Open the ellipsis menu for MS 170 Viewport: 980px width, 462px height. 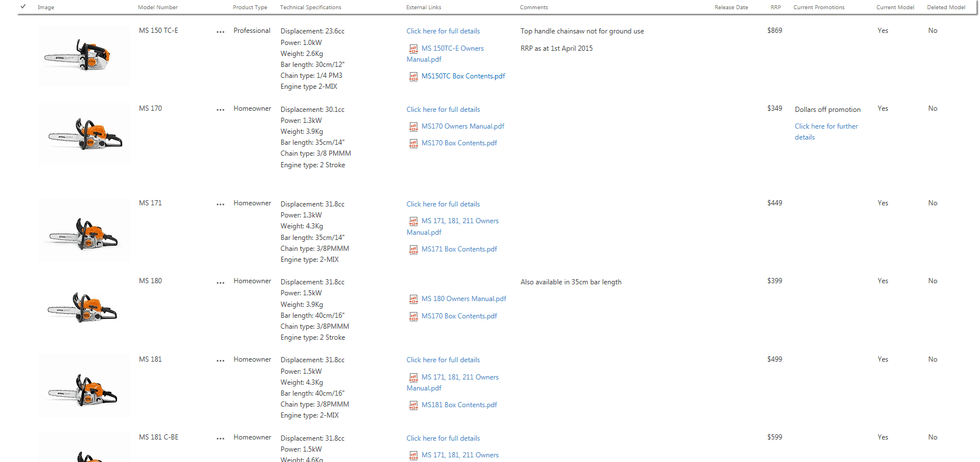click(x=220, y=110)
